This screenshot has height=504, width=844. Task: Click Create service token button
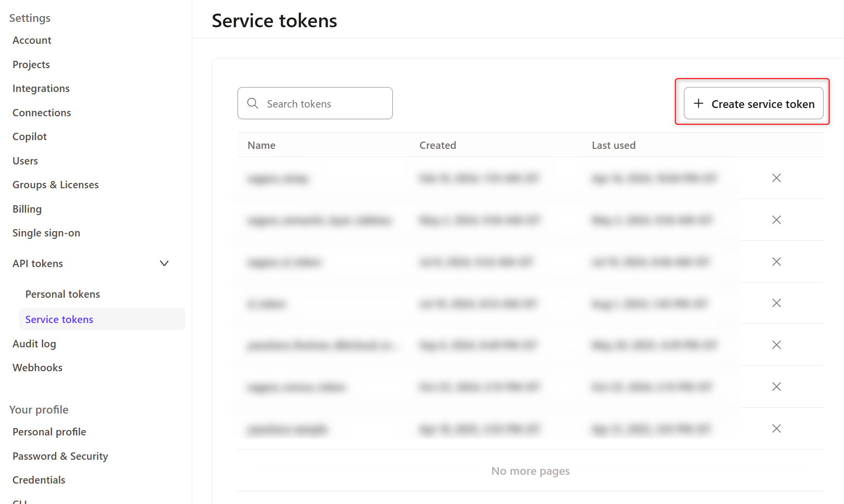point(753,103)
